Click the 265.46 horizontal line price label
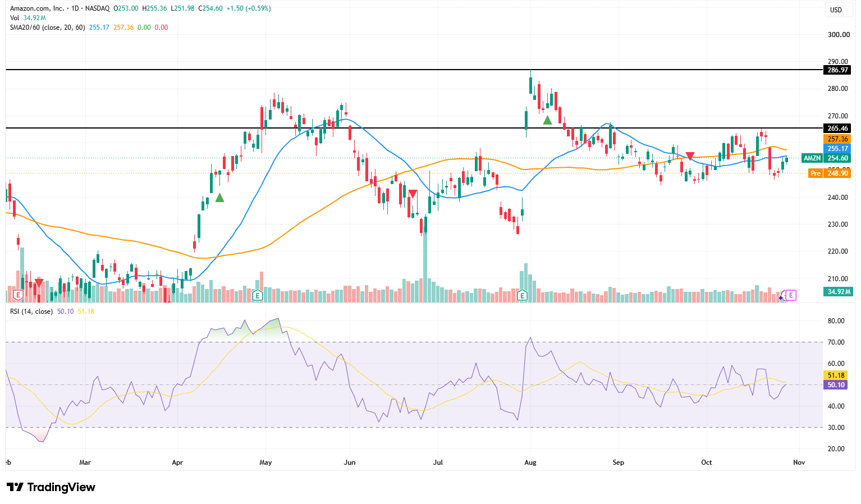861x504 pixels. point(837,129)
